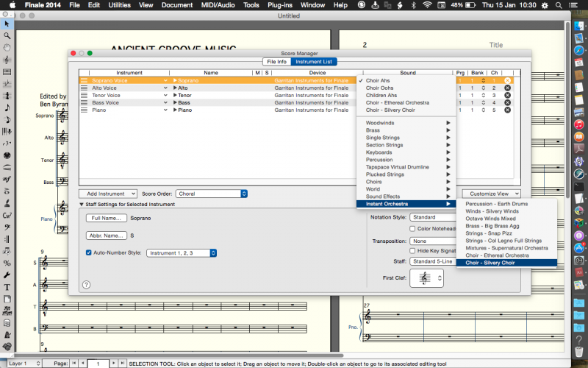588x368 pixels.
Task: Click the help question mark button
Action: coord(86,285)
